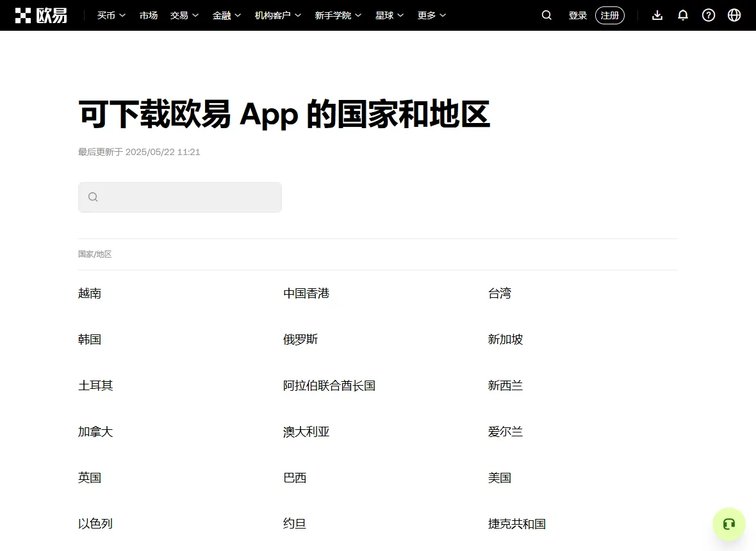Open the download app icon

click(x=657, y=15)
